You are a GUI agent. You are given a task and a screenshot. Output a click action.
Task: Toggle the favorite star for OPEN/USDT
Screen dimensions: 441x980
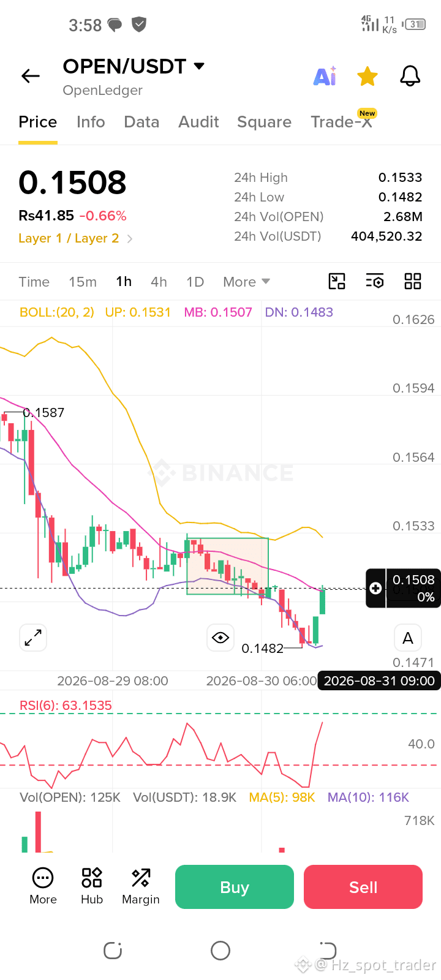point(367,77)
